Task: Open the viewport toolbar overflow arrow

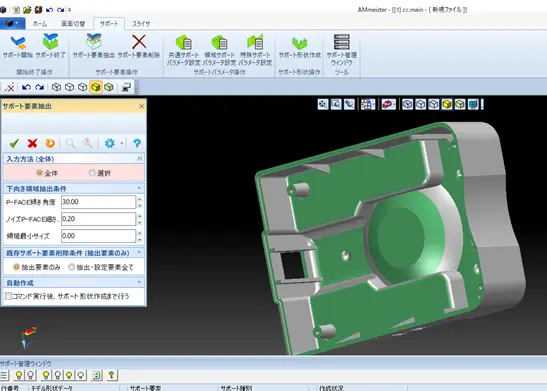Action: click(482, 104)
